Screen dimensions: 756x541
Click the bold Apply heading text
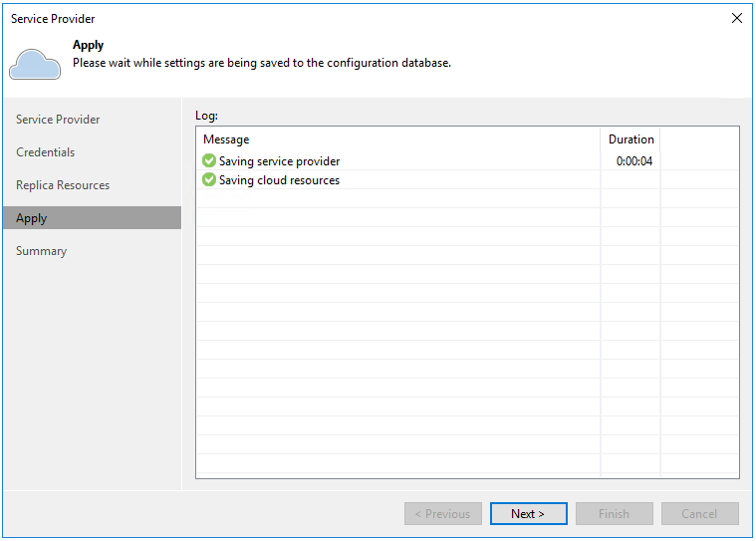89,46
